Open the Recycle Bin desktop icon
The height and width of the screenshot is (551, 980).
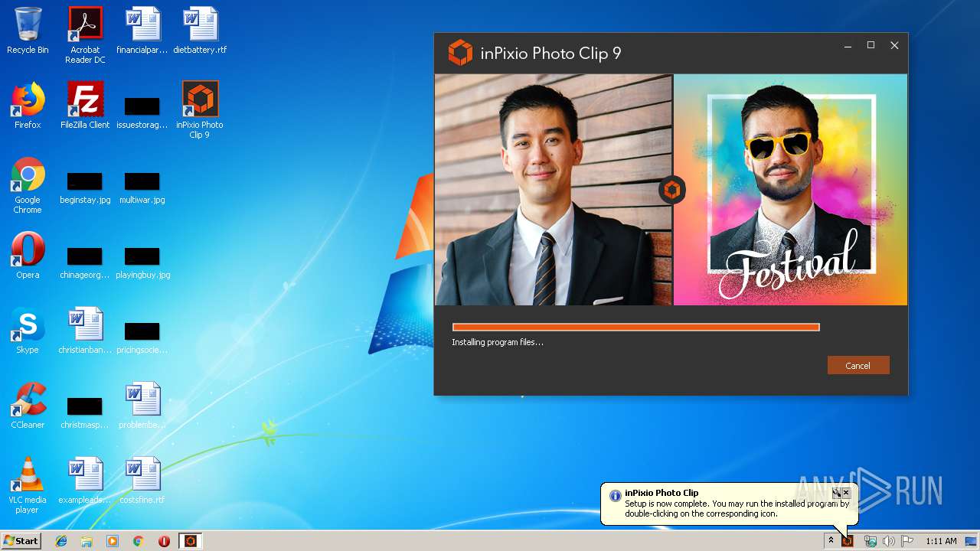tap(28, 31)
